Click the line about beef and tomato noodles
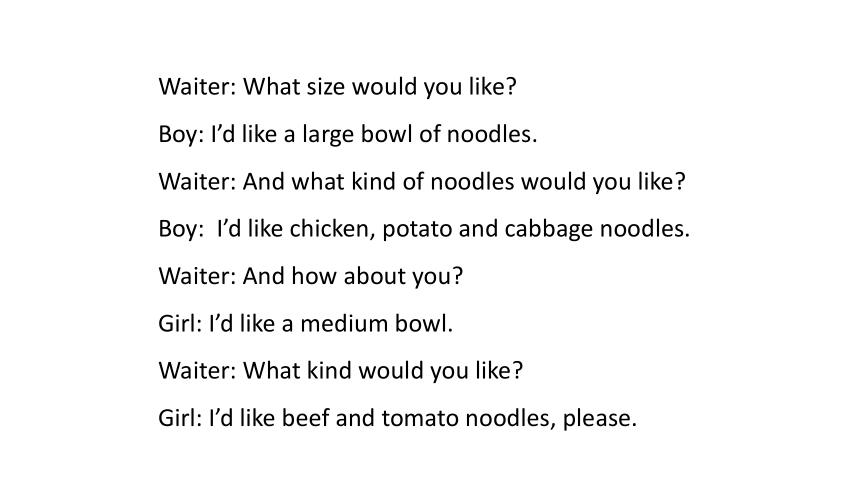The width and height of the screenshot is (860, 484). [398, 418]
